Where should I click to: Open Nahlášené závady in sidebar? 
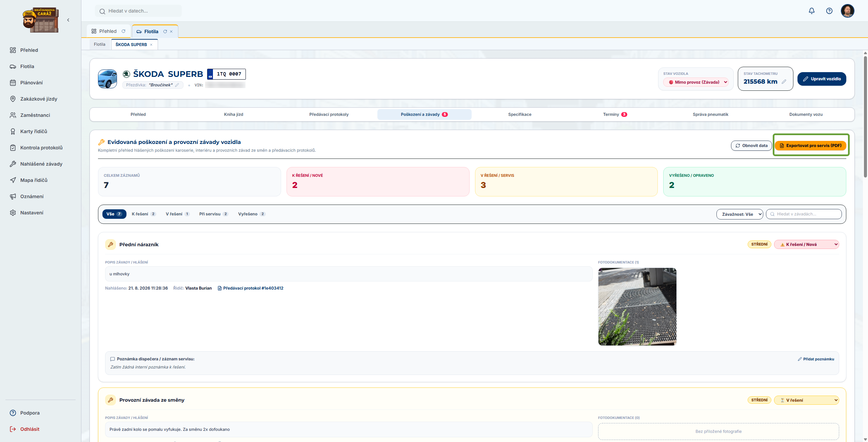(x=41, y=164)
